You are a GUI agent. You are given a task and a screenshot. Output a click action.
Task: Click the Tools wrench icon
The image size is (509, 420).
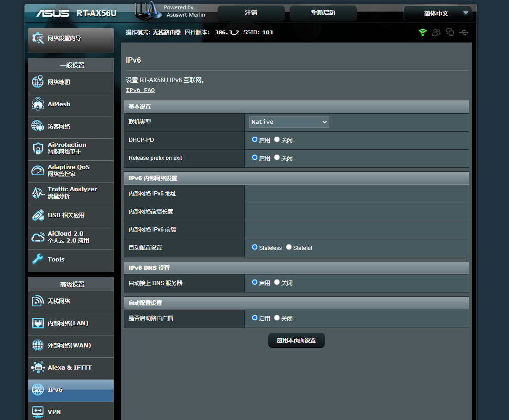[38, 259]
